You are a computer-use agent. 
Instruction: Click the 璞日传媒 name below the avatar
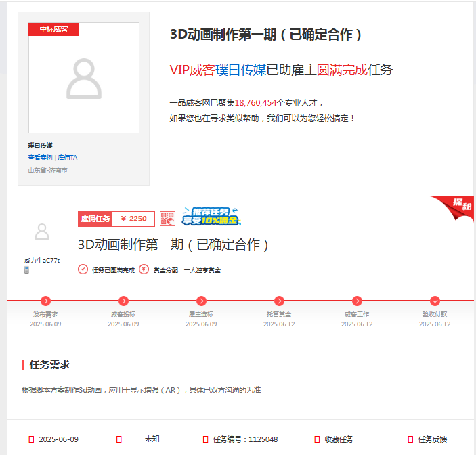point(41,146)
